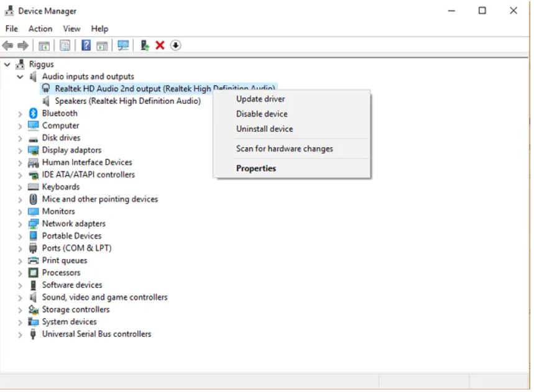
Task: Open the File menu
Action: [12, 29]
